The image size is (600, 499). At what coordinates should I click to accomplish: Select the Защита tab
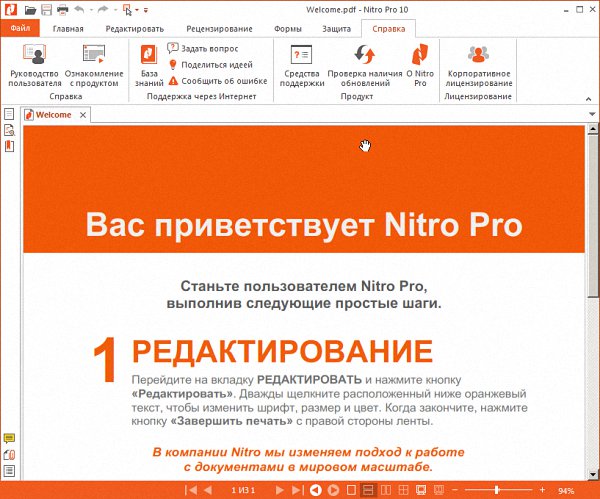336,29
